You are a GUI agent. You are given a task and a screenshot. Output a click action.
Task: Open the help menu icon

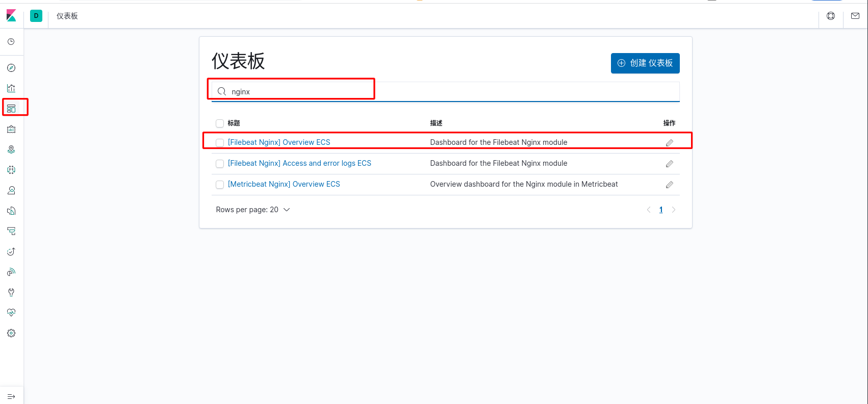click(x=831, y=16)
